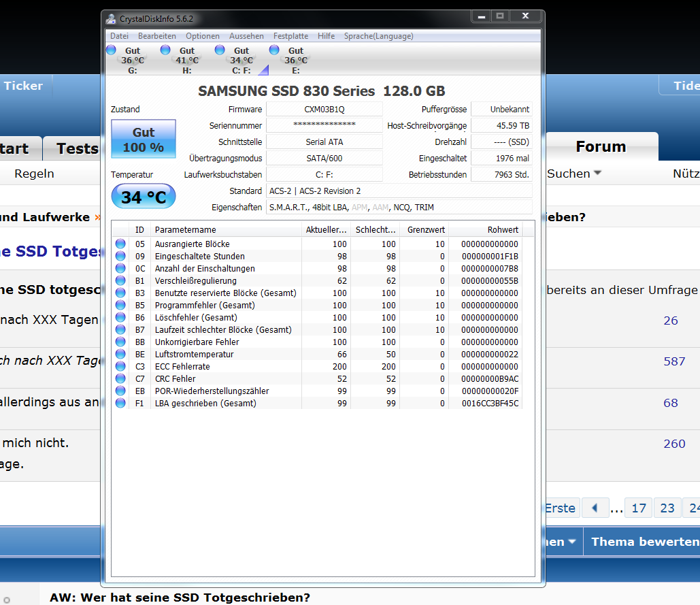Open the Sprache(Language) menu
This screenshot has width=700, height=605.
pos(378,36)
